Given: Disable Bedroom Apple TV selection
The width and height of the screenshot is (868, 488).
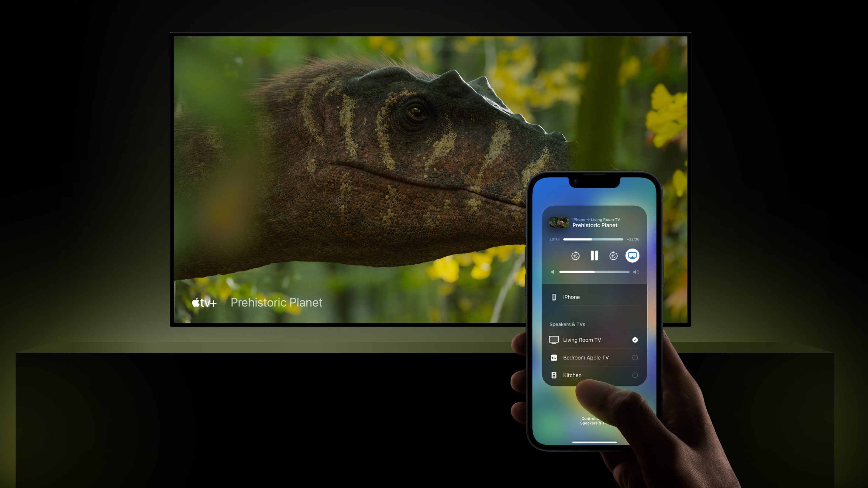Looking at the screenshot, I should click(635, 357).
